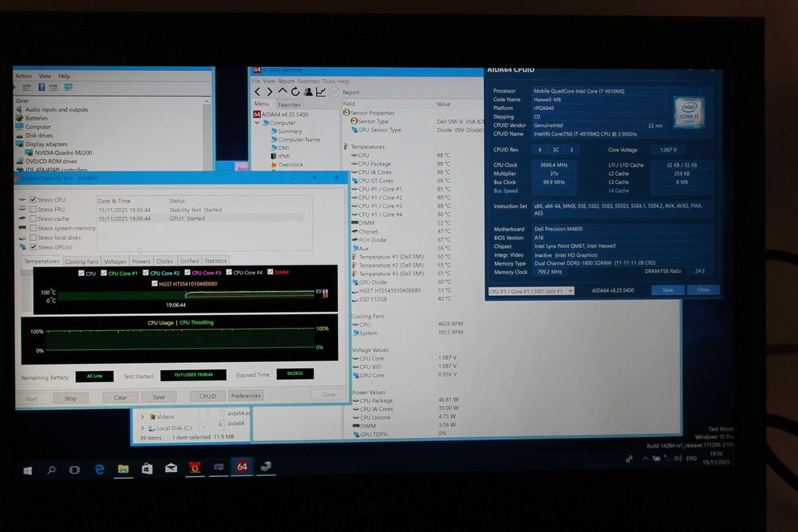
Task: Click the 'CPU Throttling' graph label
Action: (x=196, y=322)
